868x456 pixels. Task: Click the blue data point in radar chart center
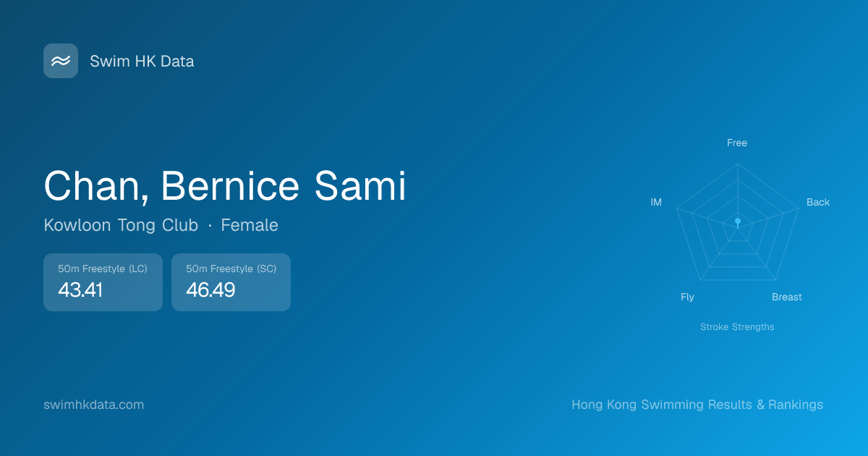coord(738,221)
